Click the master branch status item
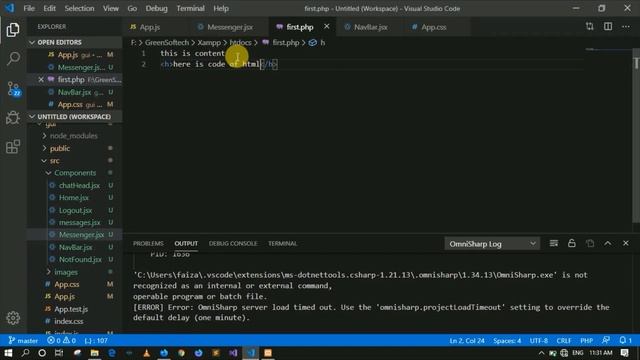This screenshot has height=360, width=640. (23, 340)
